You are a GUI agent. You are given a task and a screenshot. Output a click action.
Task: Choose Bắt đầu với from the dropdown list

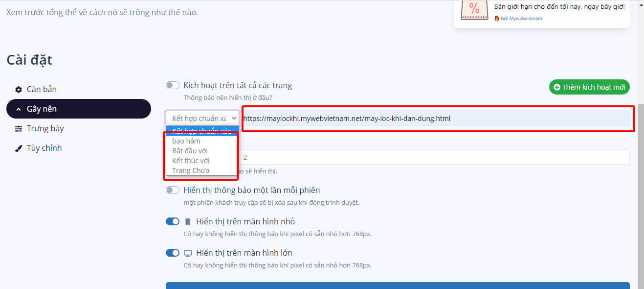click(x=190, y=151)
